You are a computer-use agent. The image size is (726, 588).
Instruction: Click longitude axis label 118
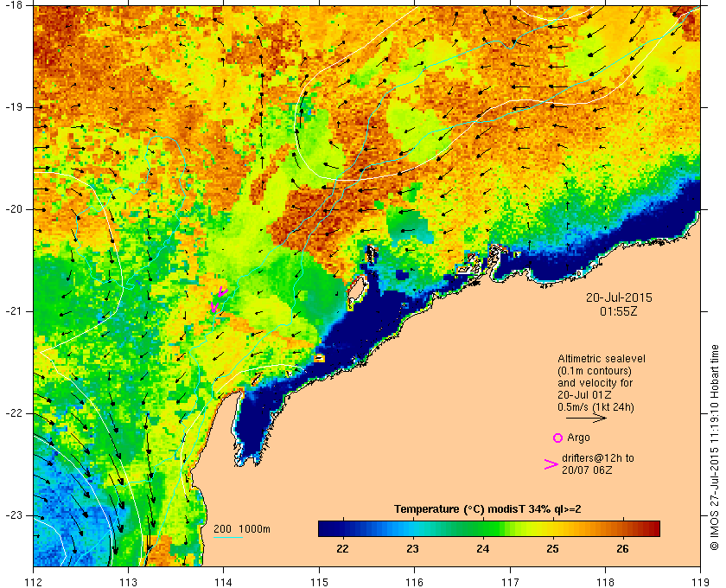(x=605, y=581)
